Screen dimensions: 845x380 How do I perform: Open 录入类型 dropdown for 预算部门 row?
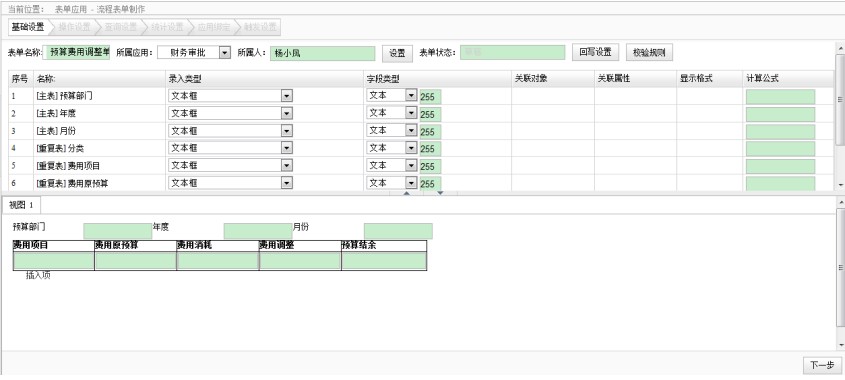point(231,96)
